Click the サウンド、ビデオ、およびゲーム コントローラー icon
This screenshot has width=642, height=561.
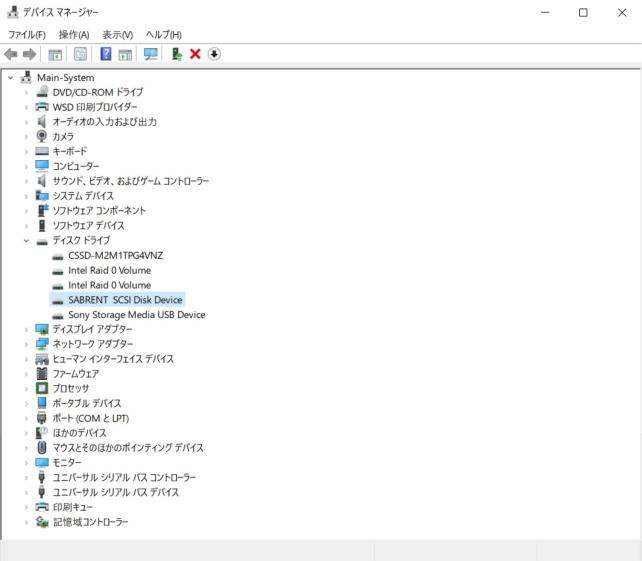click(x=42, y=181)
